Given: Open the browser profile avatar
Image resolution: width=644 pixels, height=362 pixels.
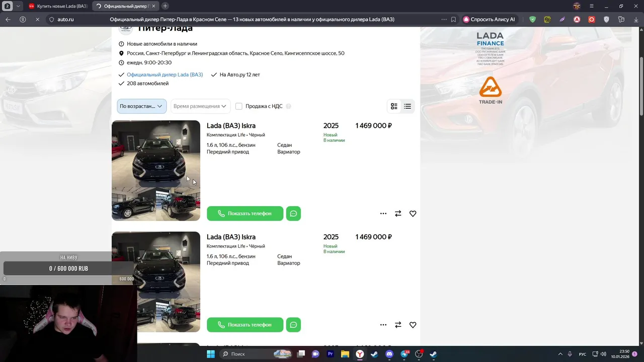Looking at the screenshot, I should coord(577,6).
